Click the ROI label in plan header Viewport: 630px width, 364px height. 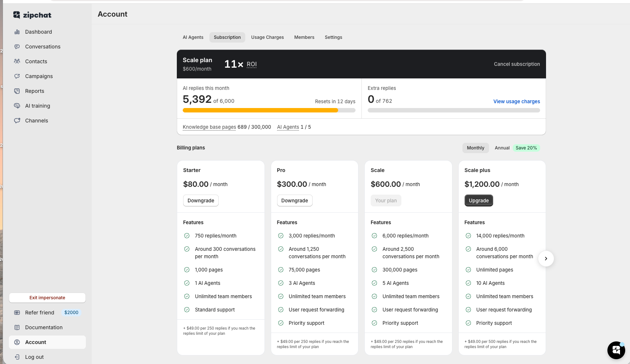coord(252,64)
